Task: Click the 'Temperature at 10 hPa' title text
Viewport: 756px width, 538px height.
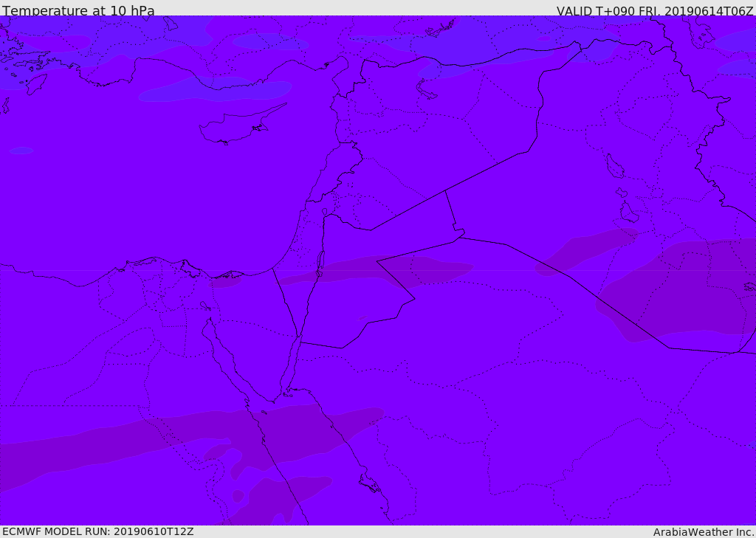Action: click(78, 10)
